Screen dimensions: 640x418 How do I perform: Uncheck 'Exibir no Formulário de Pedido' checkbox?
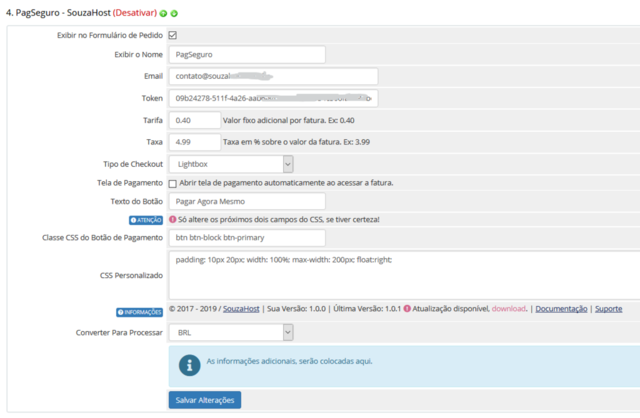tap(173, 35)
